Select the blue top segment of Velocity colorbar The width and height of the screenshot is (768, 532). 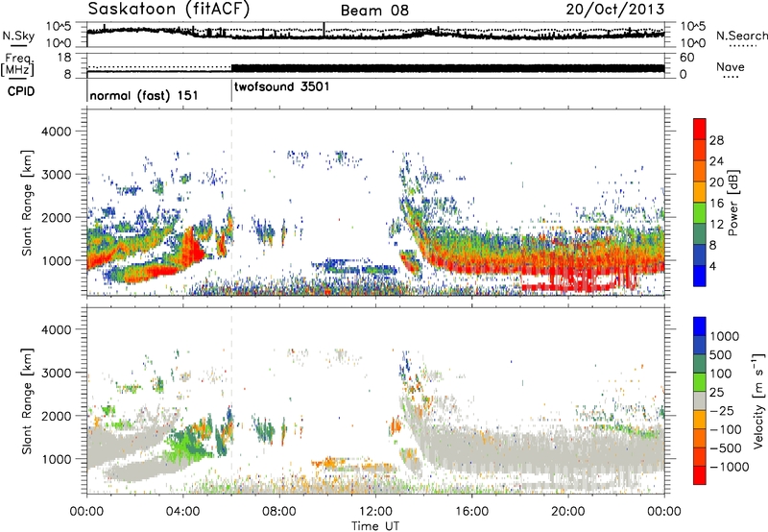(x=700, y=326)
